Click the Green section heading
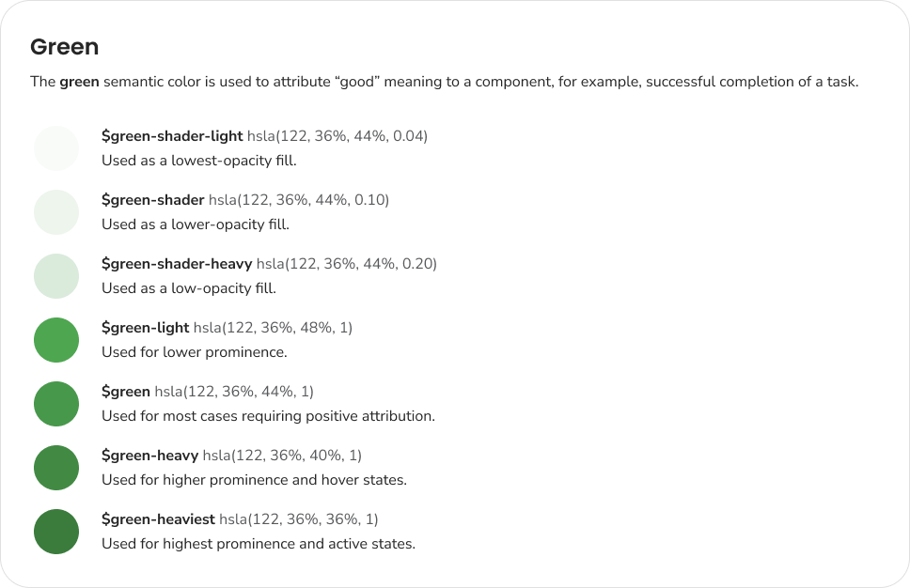910x588 pixels. [x=64, y=47]
